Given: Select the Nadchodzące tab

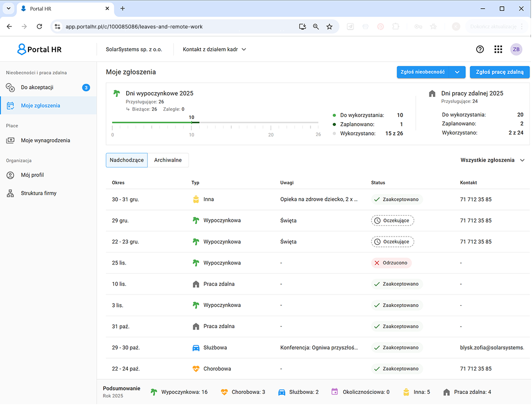Looking at the screenshot, I should (127, 160).
